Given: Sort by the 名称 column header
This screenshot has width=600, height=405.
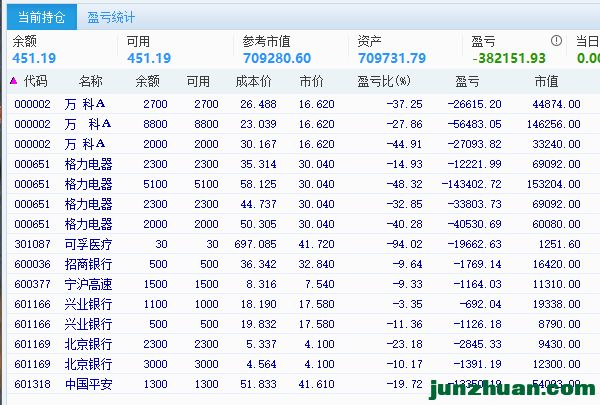Looking at the screenshot, I should click(x=91, y=81).
